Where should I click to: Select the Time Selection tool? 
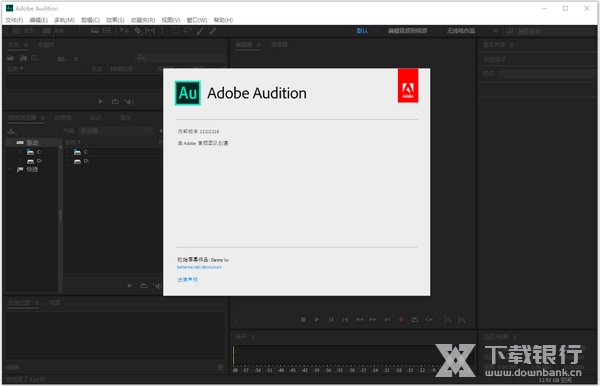click(162, 31)
